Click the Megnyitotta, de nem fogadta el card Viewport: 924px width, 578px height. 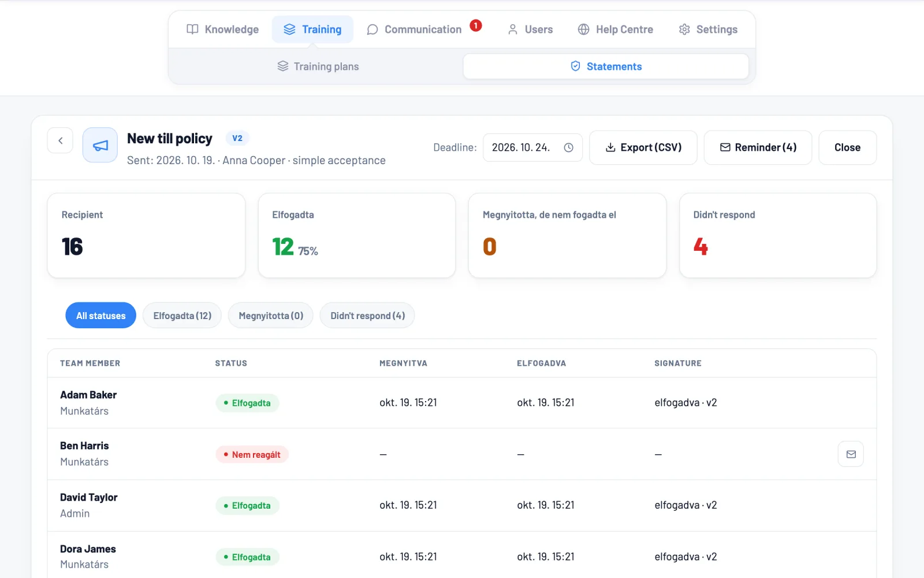[x=567, y=235]
